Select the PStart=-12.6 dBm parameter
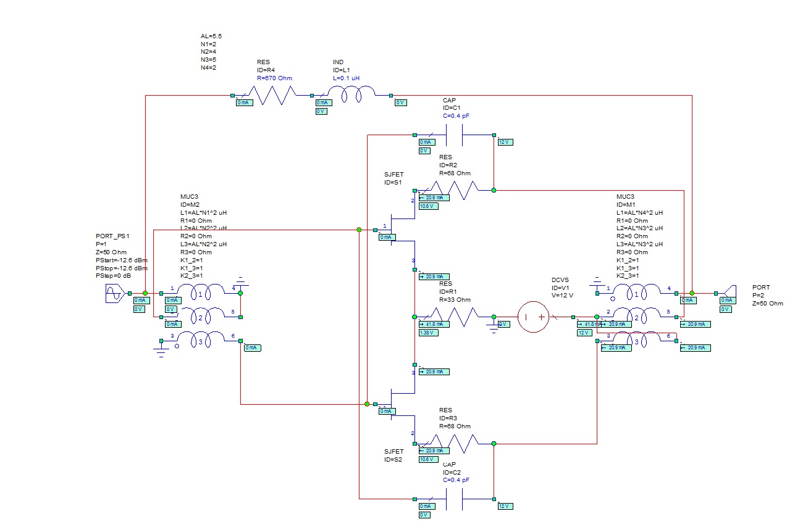 [121, 260]
